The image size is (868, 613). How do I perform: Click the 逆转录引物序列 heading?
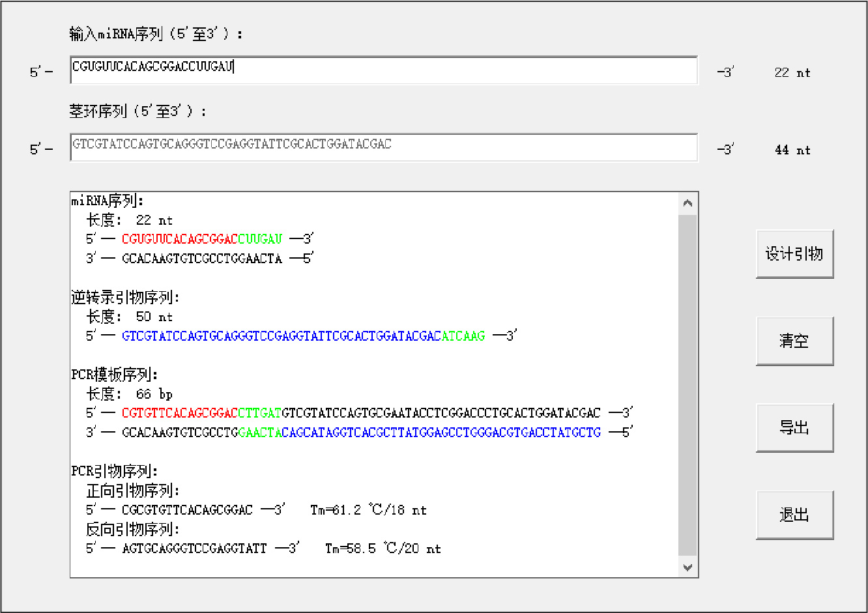coord(125,298)
